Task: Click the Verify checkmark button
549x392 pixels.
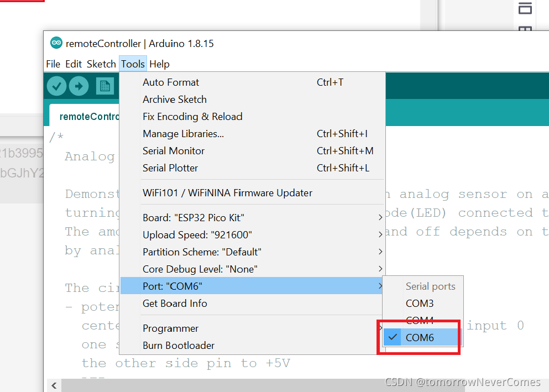Action: (57, 86)
